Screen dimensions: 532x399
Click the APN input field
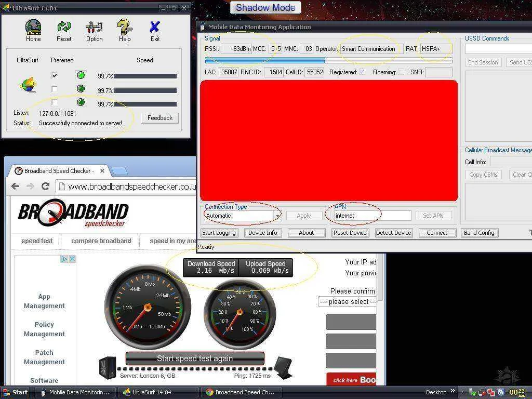pyautogui.click(x=372, y=216)
